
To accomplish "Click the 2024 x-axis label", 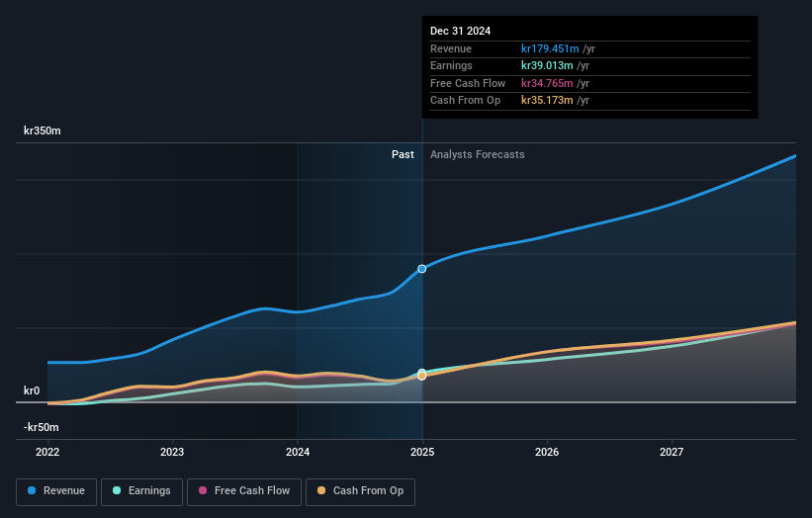I will tap(298, 452).
